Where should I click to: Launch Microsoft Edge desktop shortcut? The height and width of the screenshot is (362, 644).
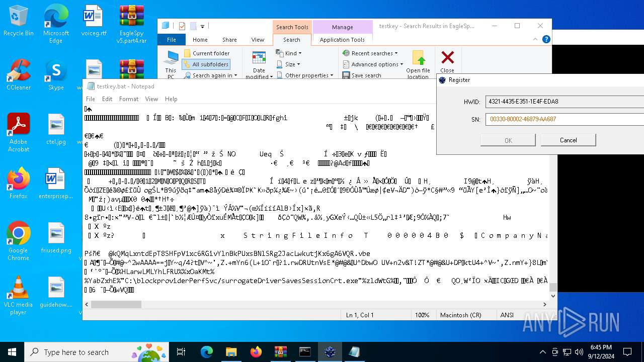point(56,24)
